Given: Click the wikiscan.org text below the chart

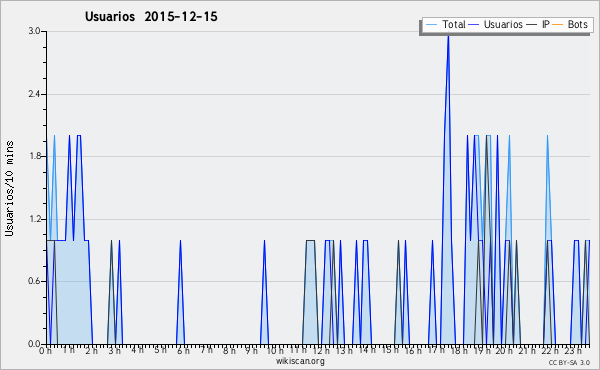Looking at the screenshot, I should point(300,361).
